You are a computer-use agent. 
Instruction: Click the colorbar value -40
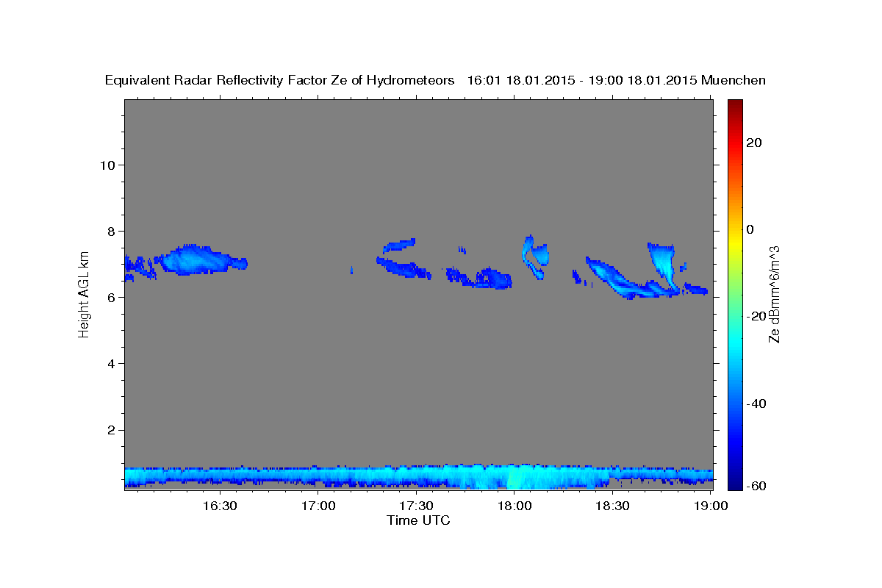click(x=756, y=404)
